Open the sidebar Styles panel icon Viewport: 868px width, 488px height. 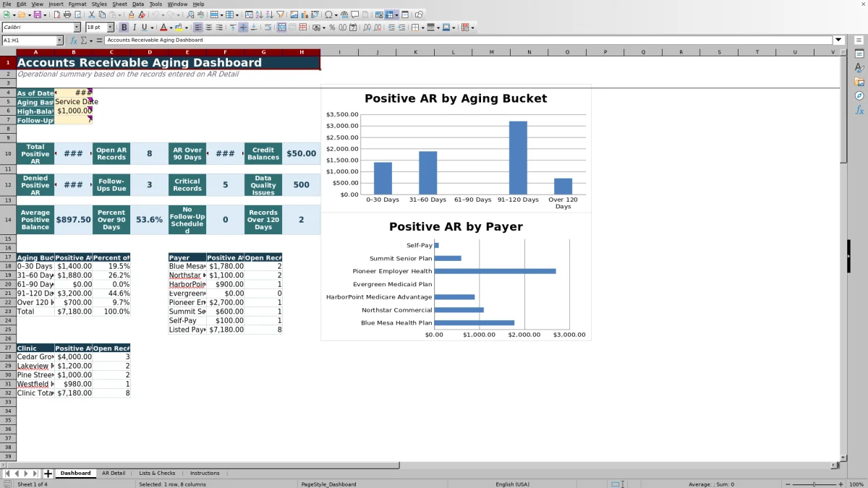coord(859,68)
